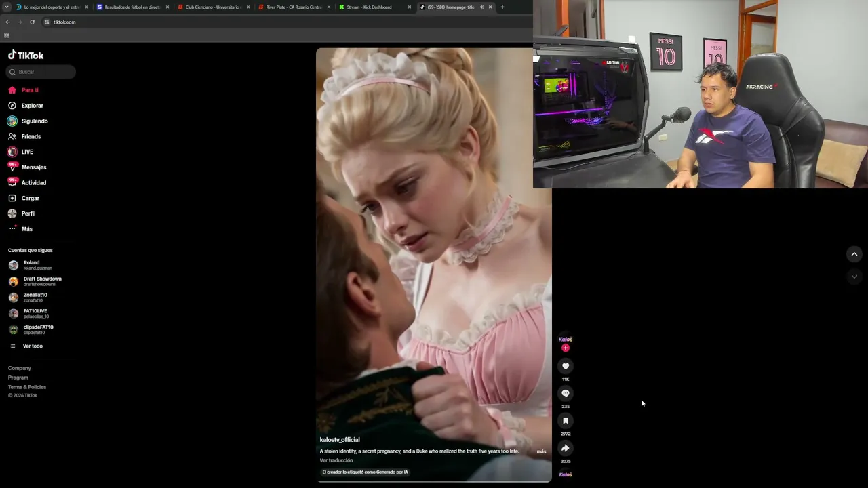868x488 pixels.
Task: Open the Siguiendo feed icon
Action: (x=12, y=121)
